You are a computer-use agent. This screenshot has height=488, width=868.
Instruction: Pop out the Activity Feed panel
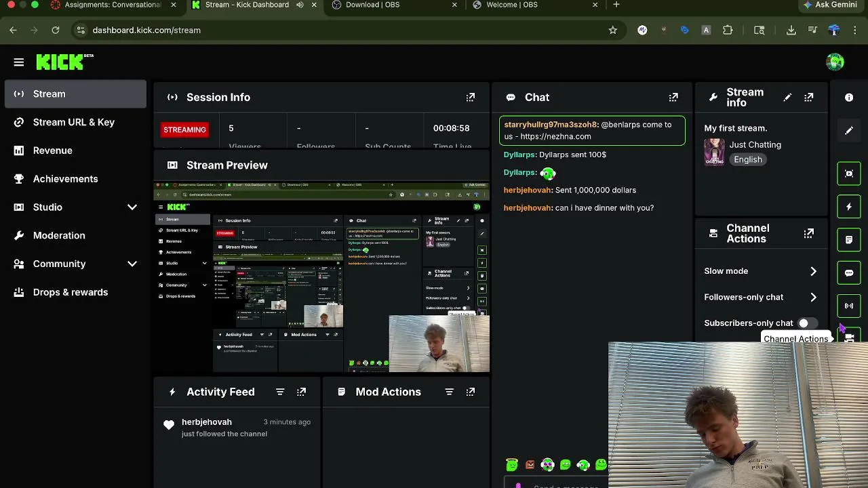pos(302,392)
